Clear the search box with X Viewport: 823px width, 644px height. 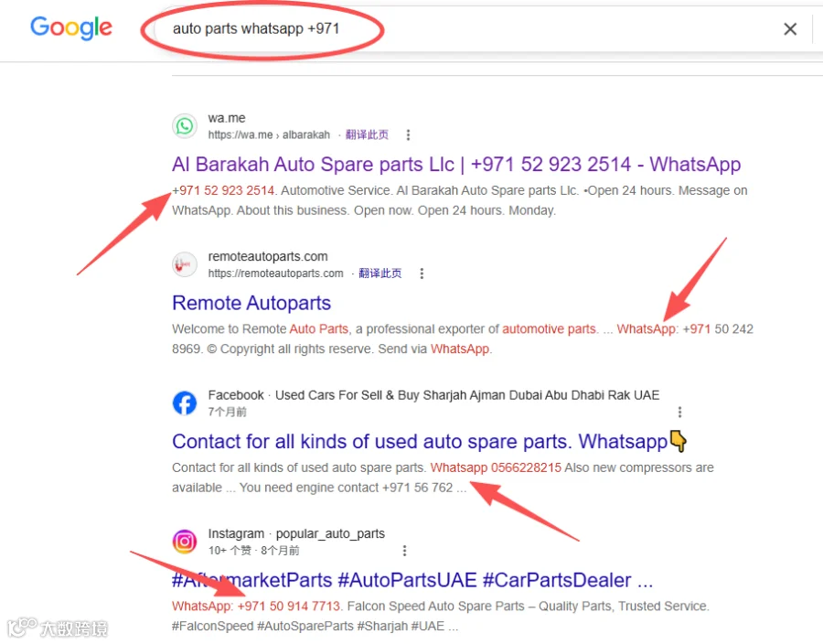point(790,29)
